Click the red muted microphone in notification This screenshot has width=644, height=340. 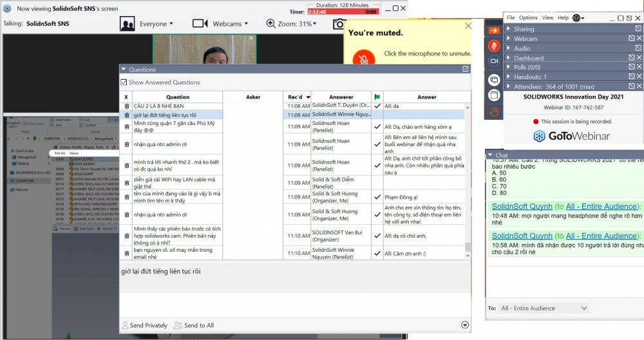coord(363,57)
